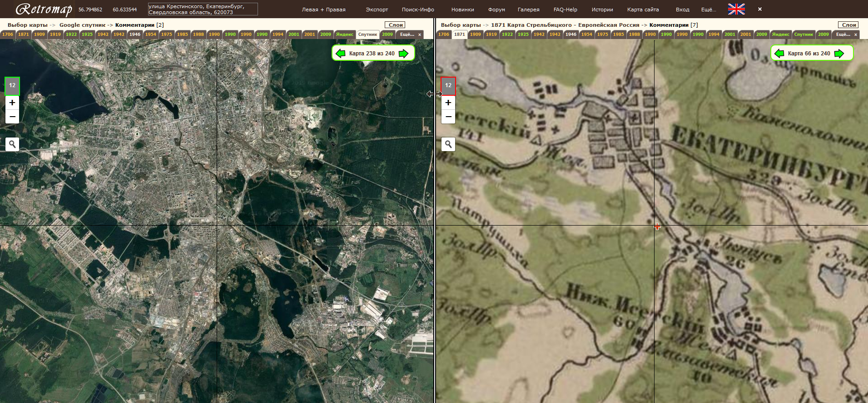Close the right pane tab strip with x
The width and height of the screenshot is (868, 403).
coord(856,34)
